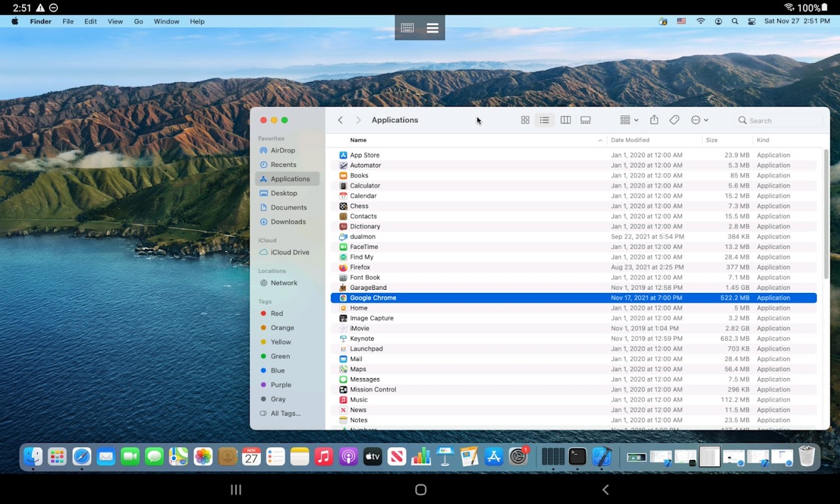
Task: Click All Tags… in the sidebar
Action: pos(285,413)
